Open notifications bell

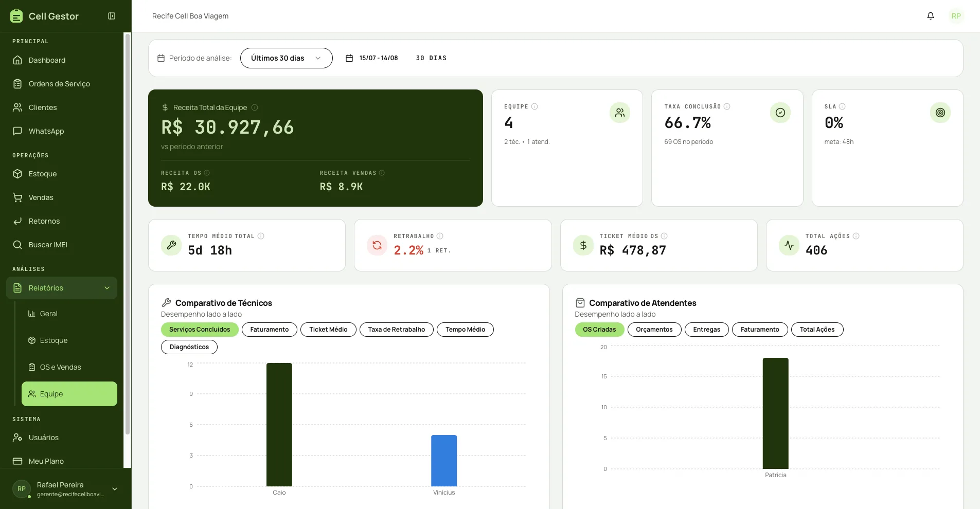[931, 16]
